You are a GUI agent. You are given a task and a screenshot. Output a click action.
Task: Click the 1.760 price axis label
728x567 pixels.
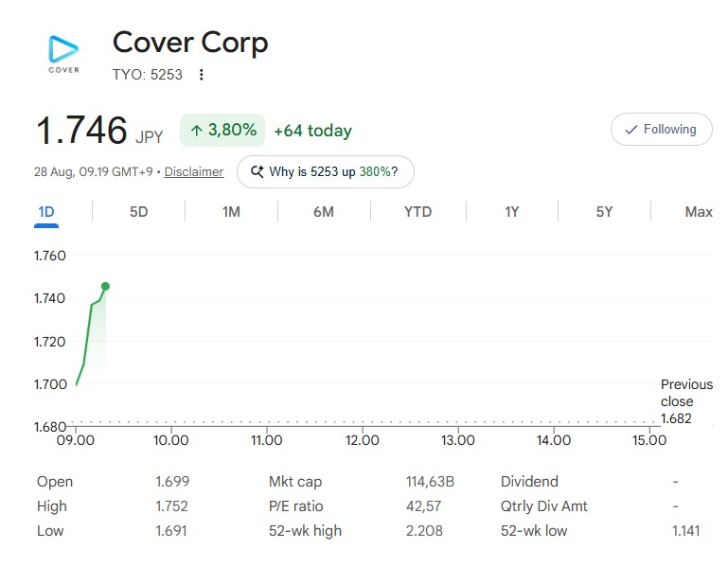click(49, 256)
